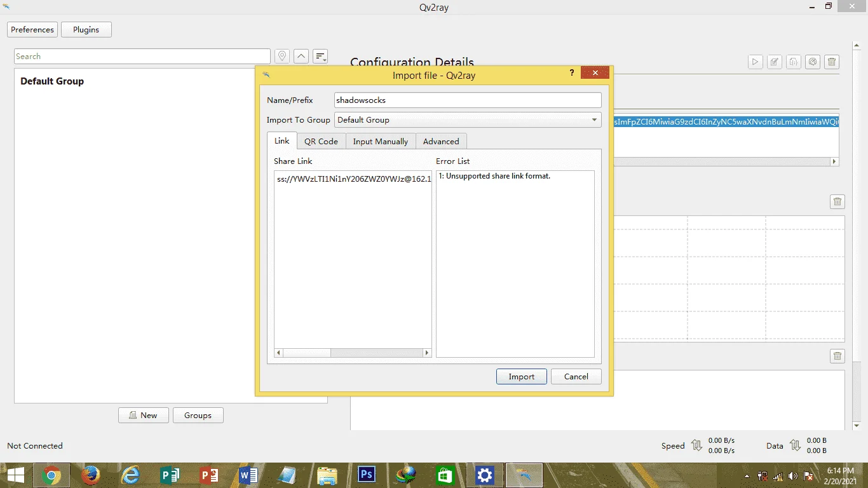868x488 pixels.
Task: Click the "Not Connected" status text
Action: click(35, 445)
